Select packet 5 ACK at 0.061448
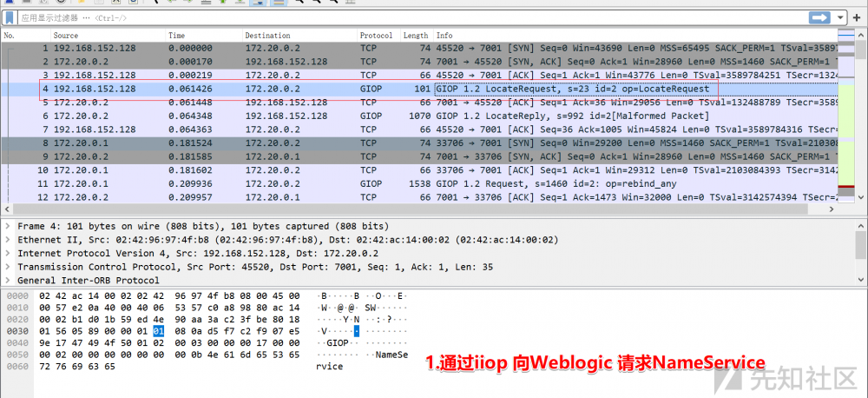 coord(419,103)
